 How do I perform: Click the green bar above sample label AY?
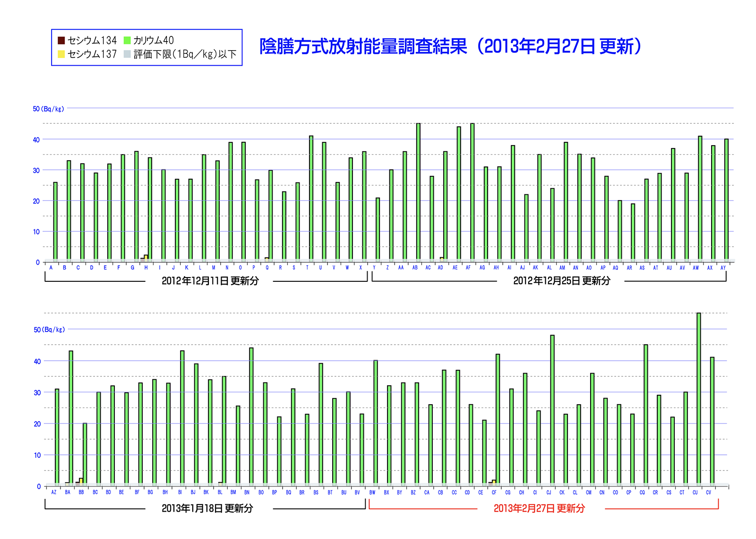(x=726, y=200)
